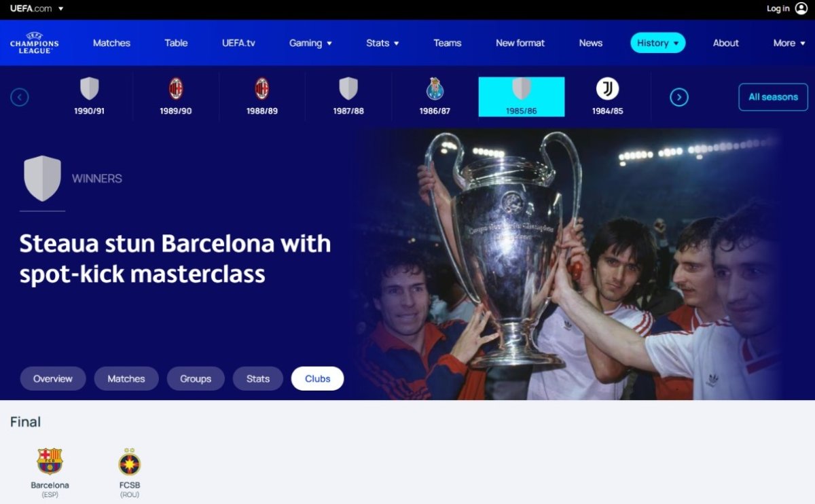The image size is (815, 504).
Task: Switch to the Groups tab
Action: (x=196, y=378)
